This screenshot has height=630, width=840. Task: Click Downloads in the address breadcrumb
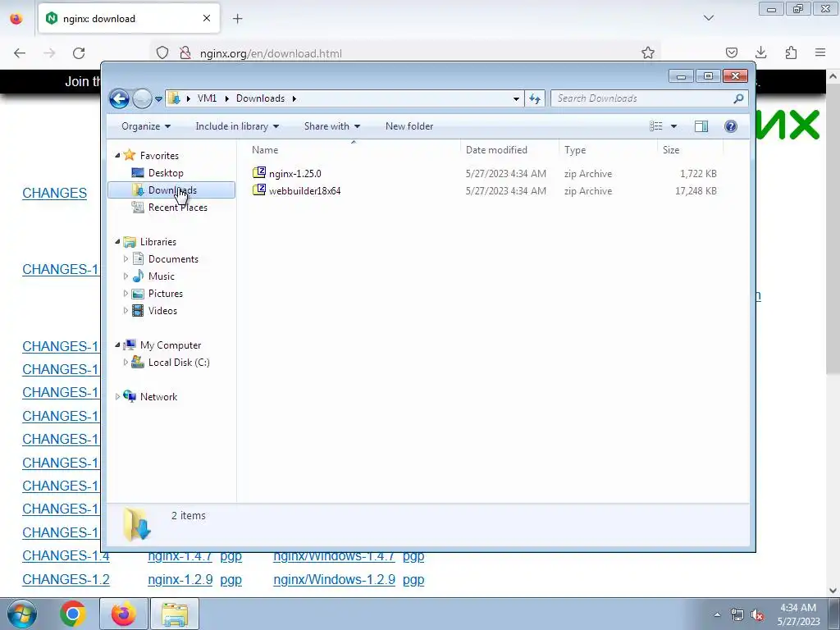click(260, 98)
